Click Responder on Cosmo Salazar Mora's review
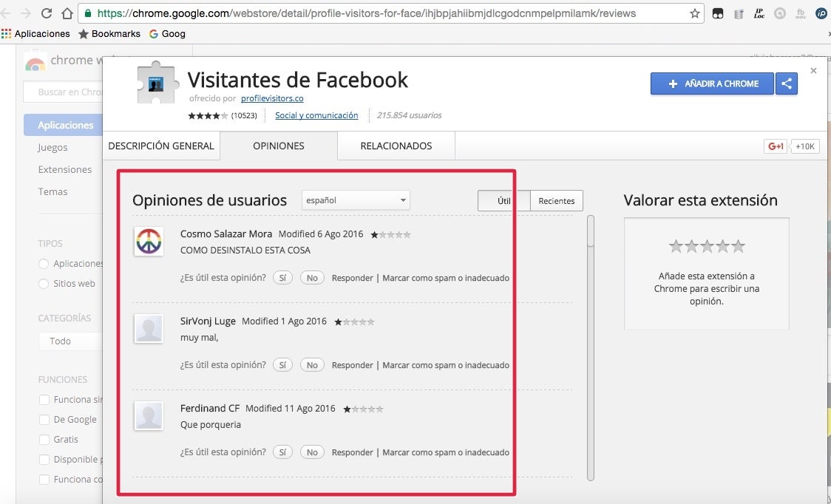The width and height of the screenshot is (831, 504). coord(353,278)
